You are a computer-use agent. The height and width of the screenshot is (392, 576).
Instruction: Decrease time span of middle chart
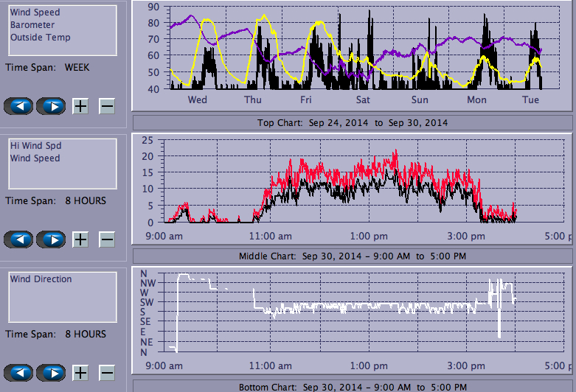pyautogui.click(x=107, y=239)
